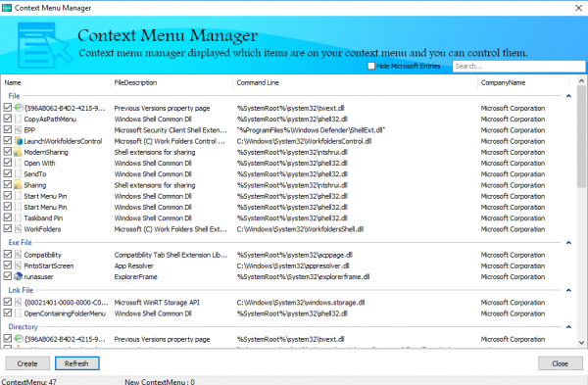Uncheck the CopyAsPathMenu entry
588x385 pixels.
tap(8, 119)
